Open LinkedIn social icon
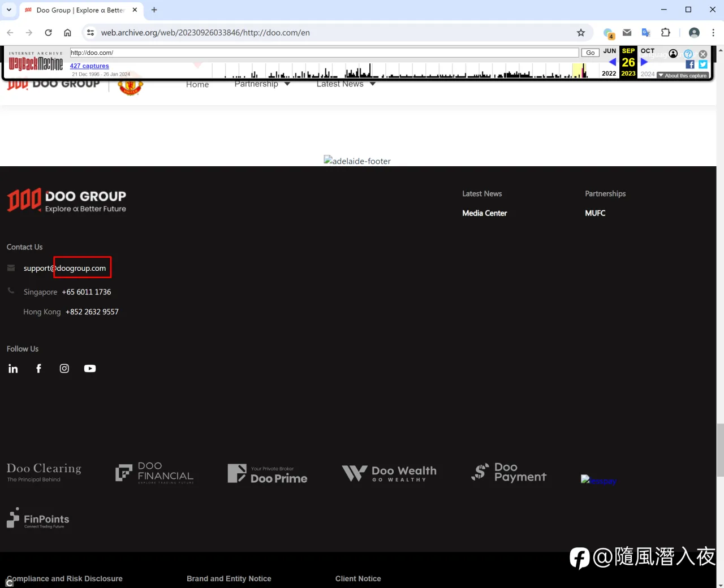The image size is (724, 588). (13, 369)
